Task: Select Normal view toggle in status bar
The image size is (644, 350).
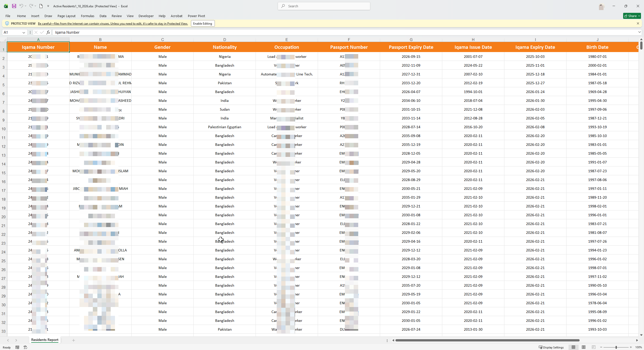Action: pos(573,347)
